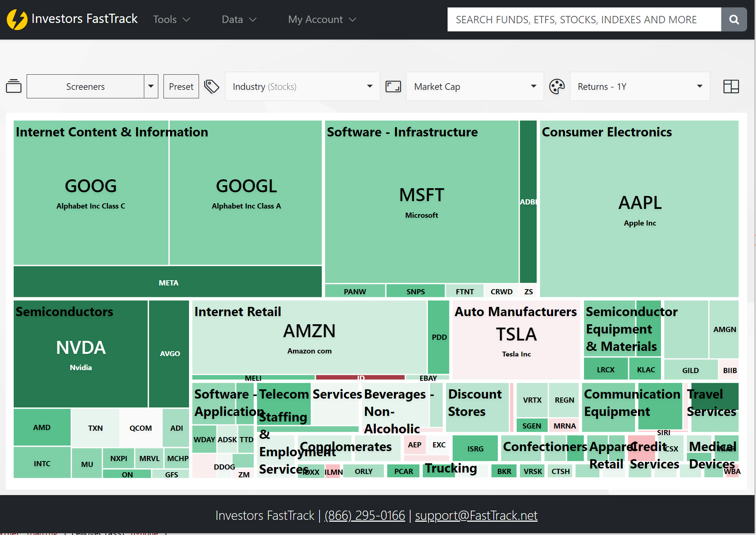Image resolution: width=756 pixels, height=535 pixels.
Task: Select the AMZN Amazon com tile
Action: pyautogui.click(x=309, y=337)
